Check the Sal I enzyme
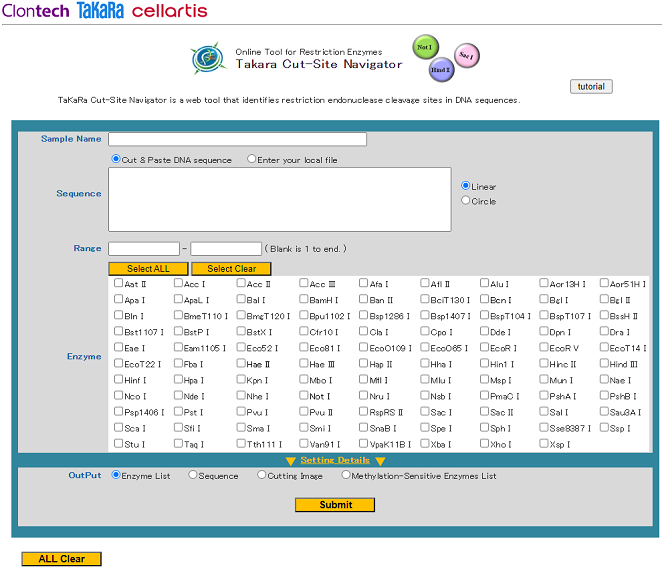Viewport: 662px width, 569px height. [x=544, y=411]
